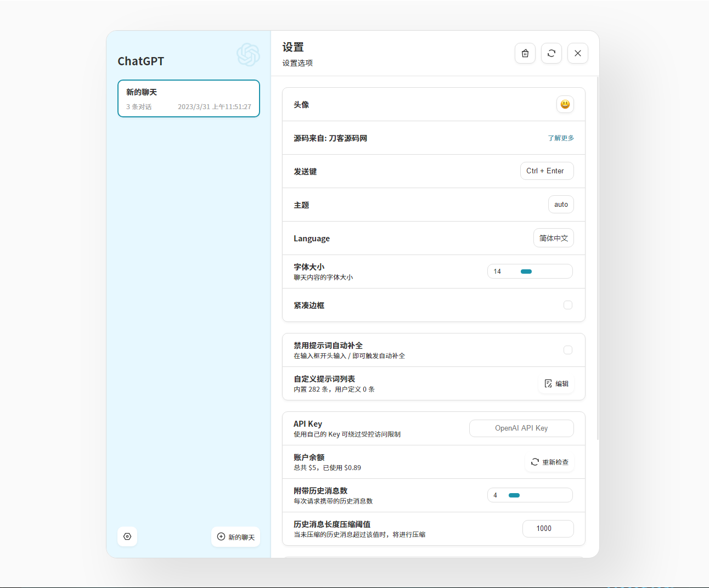Click the trash icon to clear all data
This screenshot has height=588, width=709.
[x=525, y=53]
